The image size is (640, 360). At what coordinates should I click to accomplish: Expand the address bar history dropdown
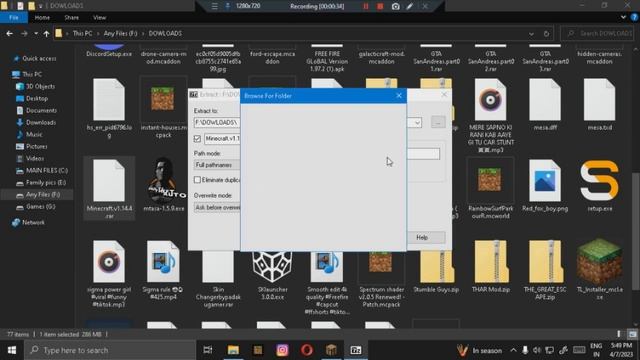click(531, 34)
